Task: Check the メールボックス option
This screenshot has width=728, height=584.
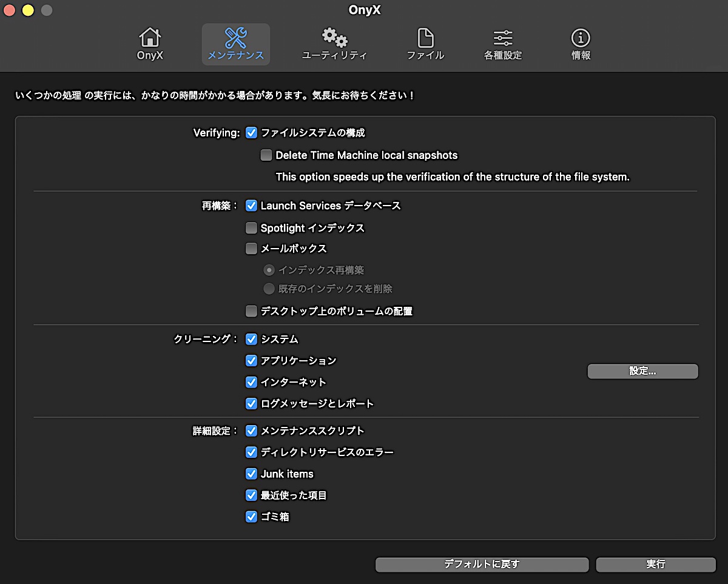Action: pos(251,248)
